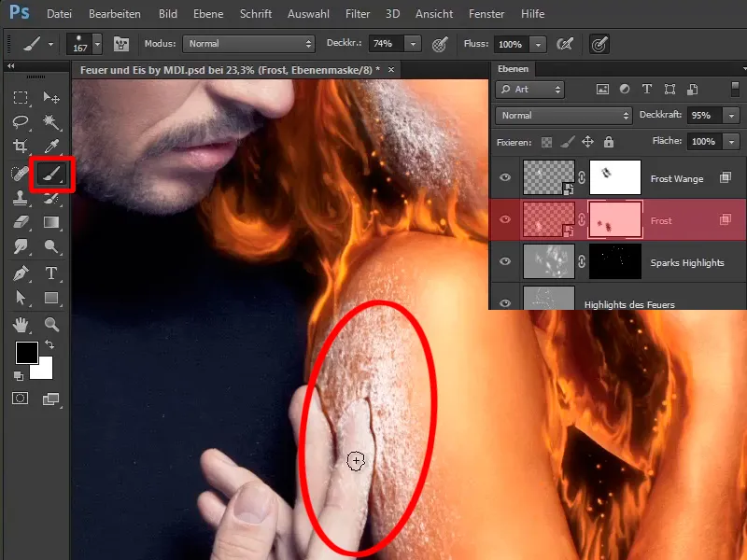Open the Deckkr. opacity slider dropdown
The image size is (747, 560).
pos(413,44)
